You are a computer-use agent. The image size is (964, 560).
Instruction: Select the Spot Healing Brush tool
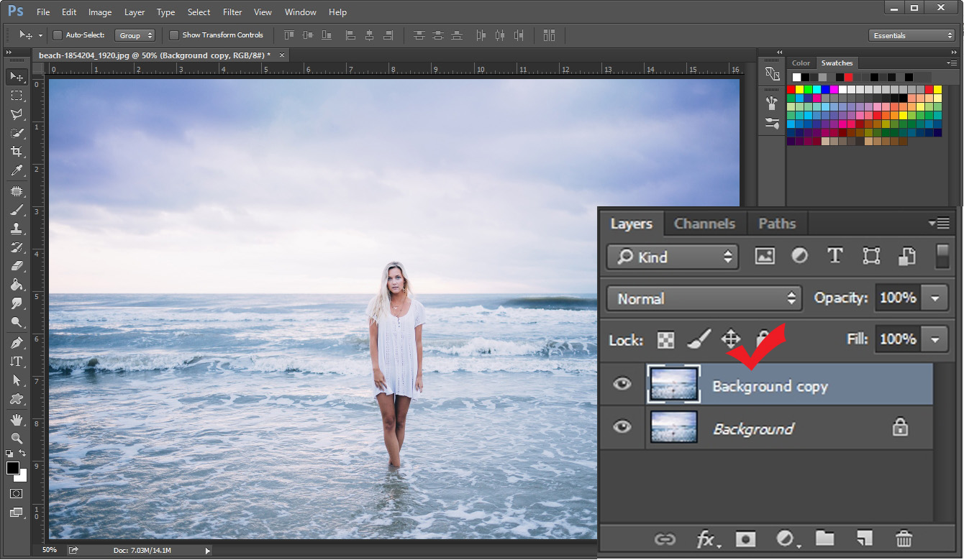[x=16, y=191]
